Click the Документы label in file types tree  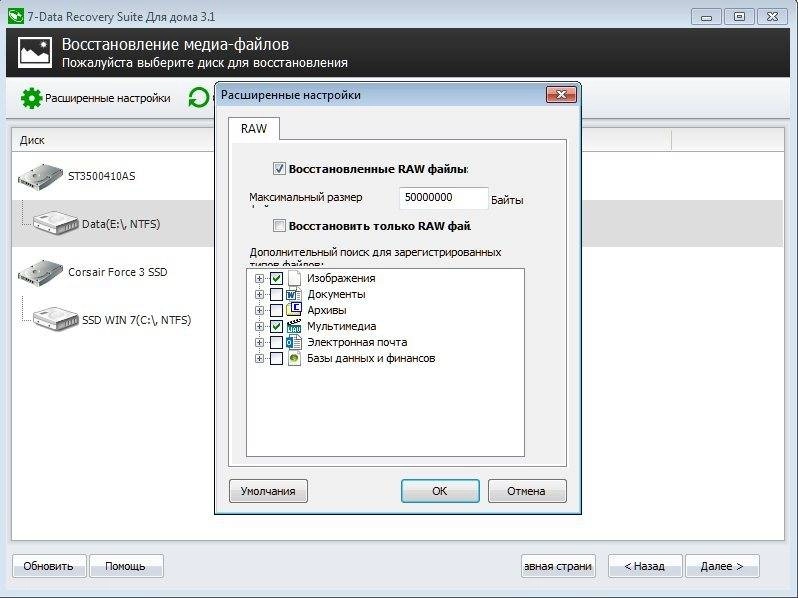point(336,294)
